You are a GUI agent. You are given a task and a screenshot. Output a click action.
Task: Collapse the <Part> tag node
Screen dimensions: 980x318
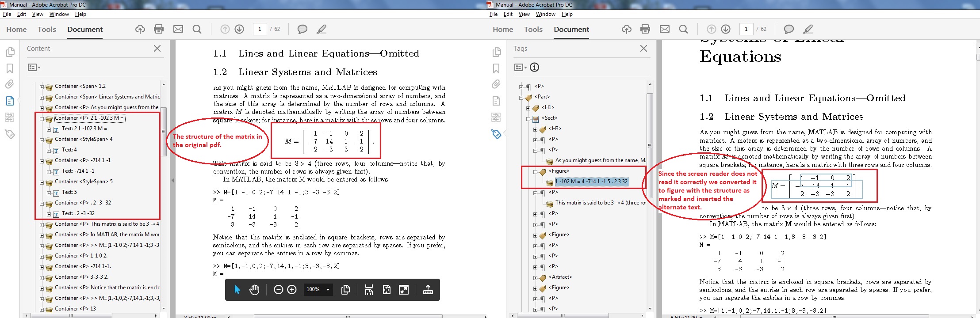(521, 97)
